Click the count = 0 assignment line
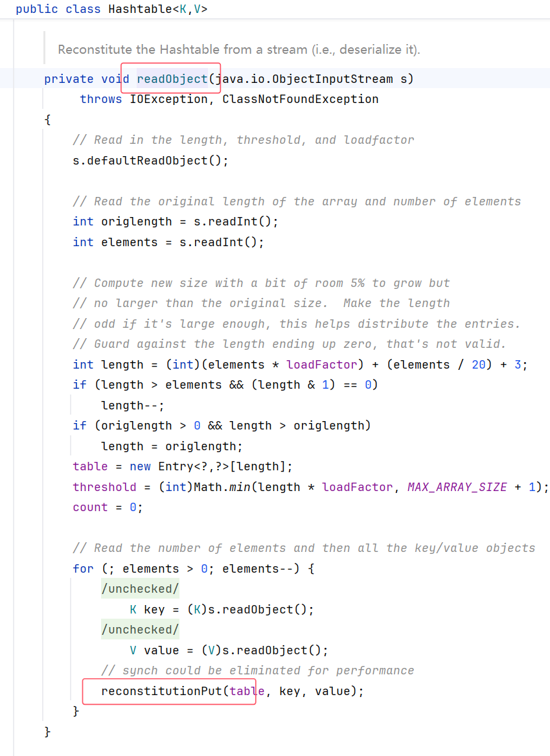This screenshot has height=756, width=550. [108, 507]
